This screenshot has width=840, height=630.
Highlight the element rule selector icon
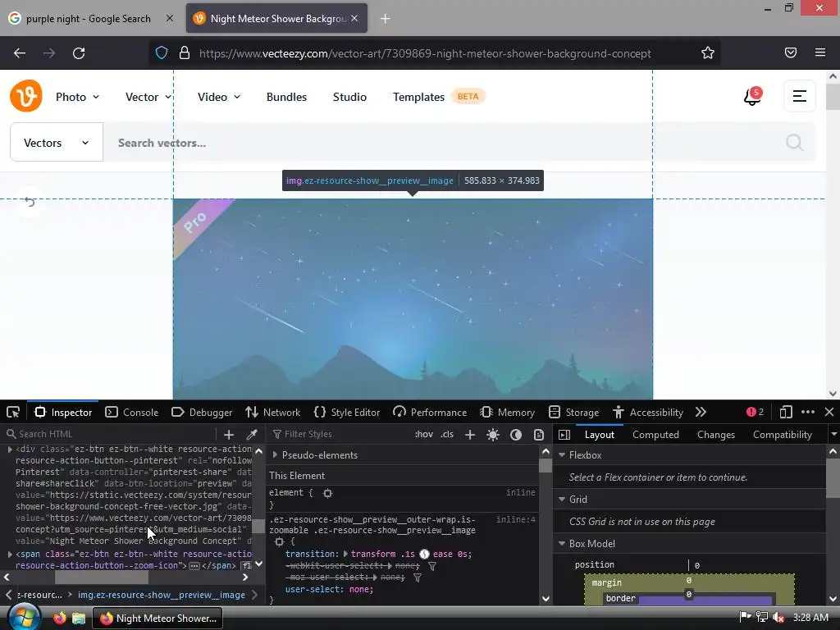[327, 493]
